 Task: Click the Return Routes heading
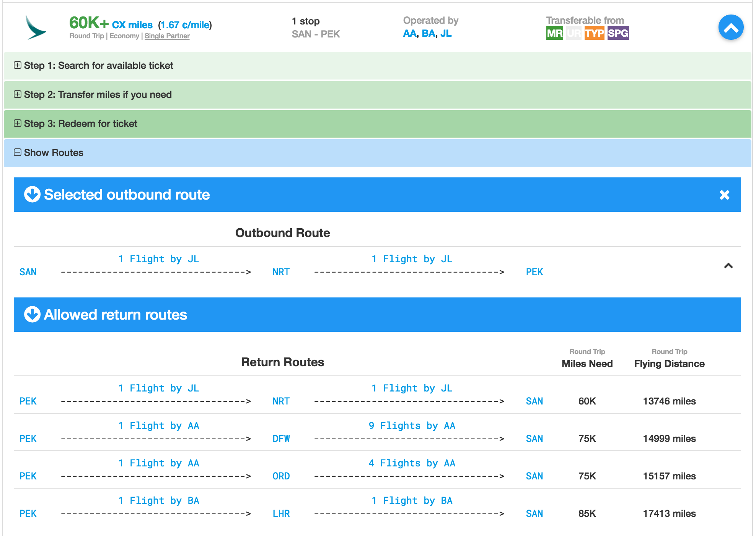coord(282,362)
